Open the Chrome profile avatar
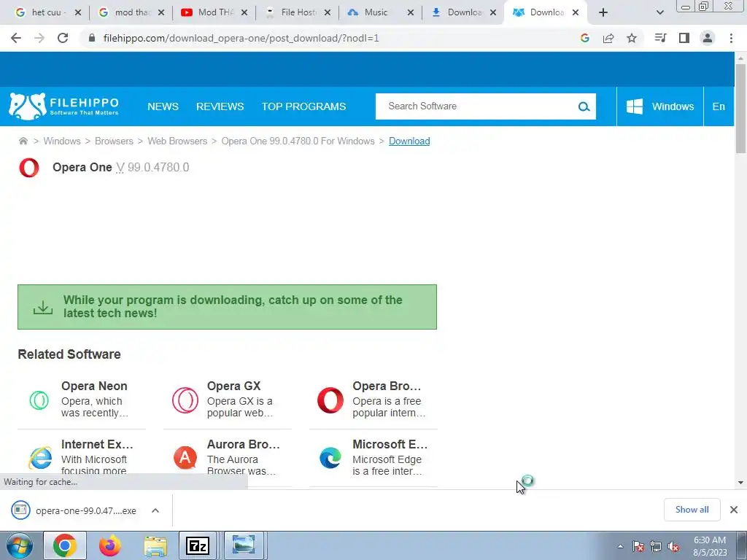 [708, 38]
